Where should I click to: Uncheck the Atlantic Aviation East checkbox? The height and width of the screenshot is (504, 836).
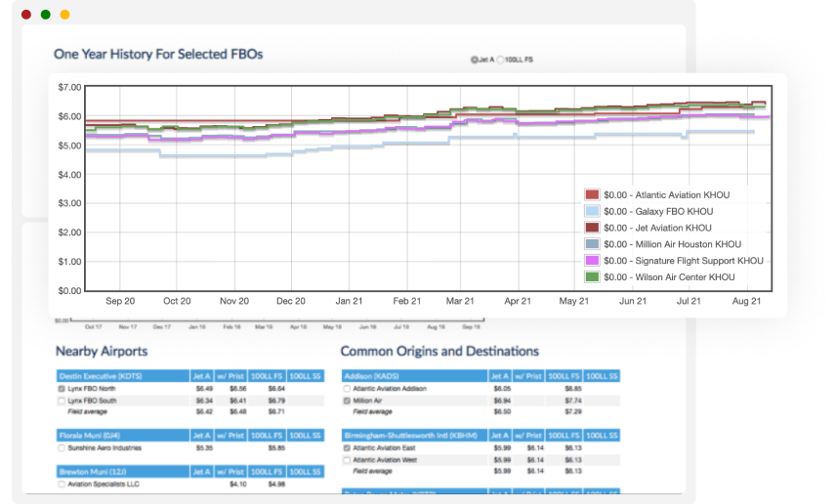[347, 448]
